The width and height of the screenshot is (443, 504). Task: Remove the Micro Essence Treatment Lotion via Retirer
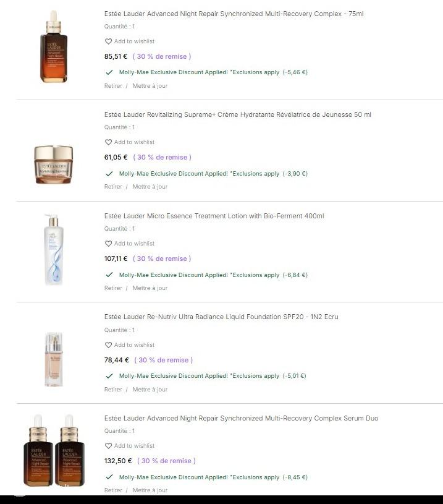click(x=113, y=288)
